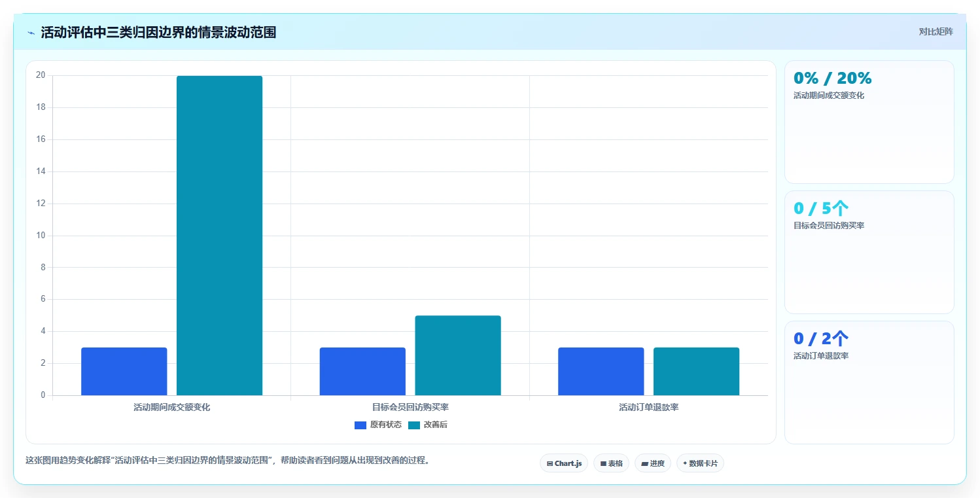The height and width of the screenshot is (498, 980).
Task: Click the 对比矩阵 label in header
Action: click(x=936, y=31)
